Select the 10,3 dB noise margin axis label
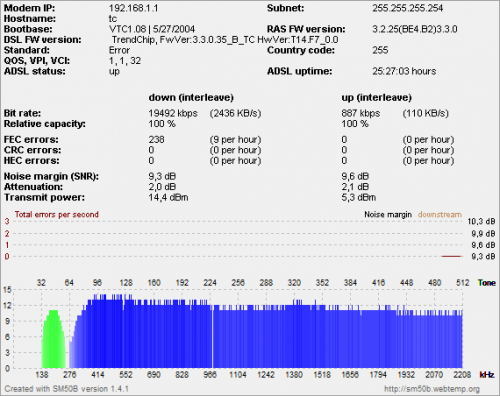The width and height of the screenshot is (500, 396). pyautogui.click(x=481, y=221)
